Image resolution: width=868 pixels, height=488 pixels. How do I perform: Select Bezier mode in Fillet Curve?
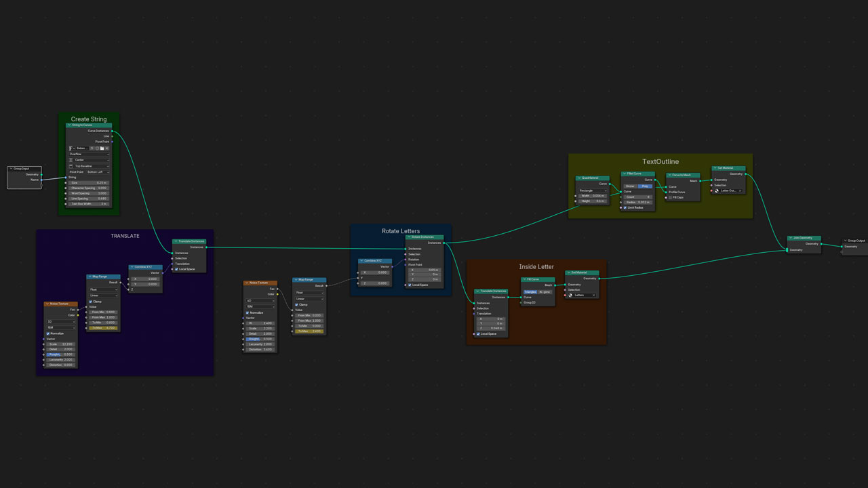[x=630, y=186]
